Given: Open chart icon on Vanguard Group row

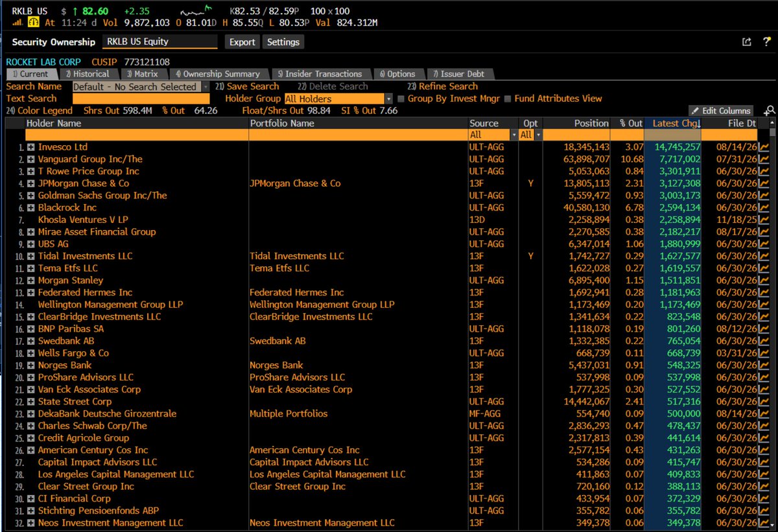Looking at the screenshot, I should tap(764, 159).
